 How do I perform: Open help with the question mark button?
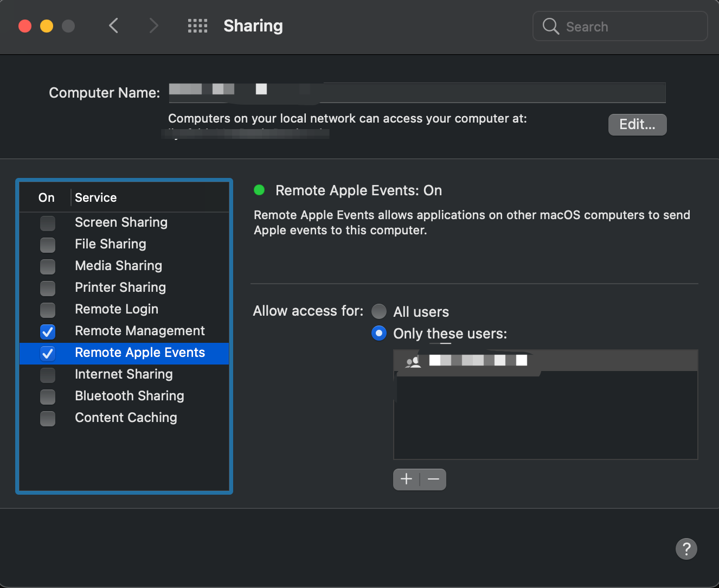[x=686, y=548]
